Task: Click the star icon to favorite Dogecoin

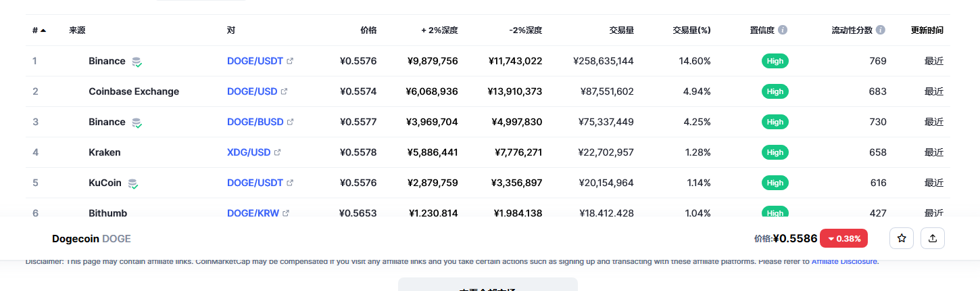Action: [901, 238]
